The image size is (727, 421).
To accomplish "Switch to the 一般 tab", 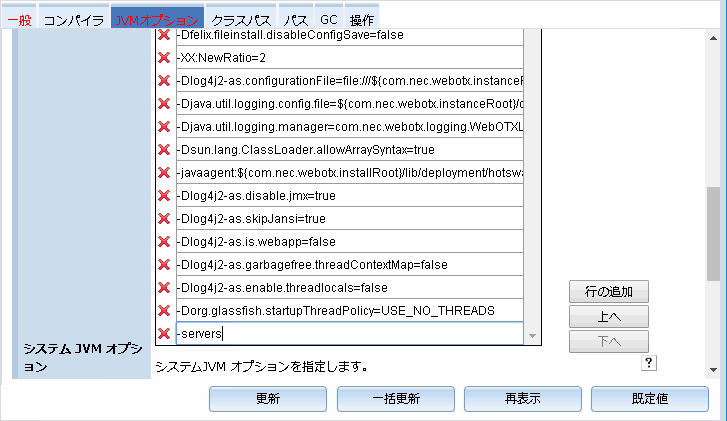I will (19, 20).
